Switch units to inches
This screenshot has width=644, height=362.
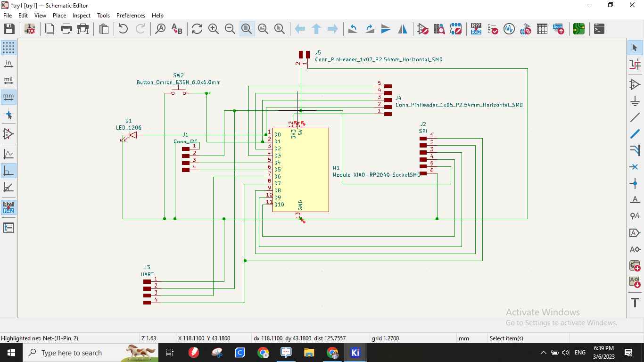(x=8, y=63)
